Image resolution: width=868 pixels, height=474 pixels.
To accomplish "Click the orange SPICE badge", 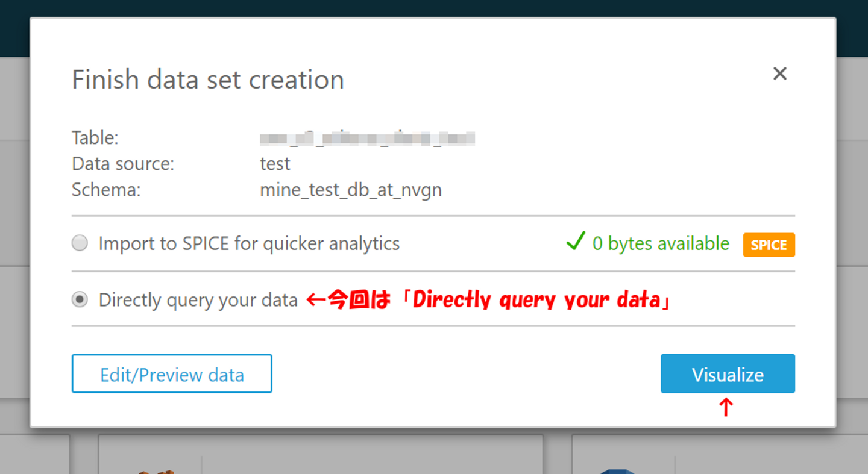I will click(x=769, y=245).
